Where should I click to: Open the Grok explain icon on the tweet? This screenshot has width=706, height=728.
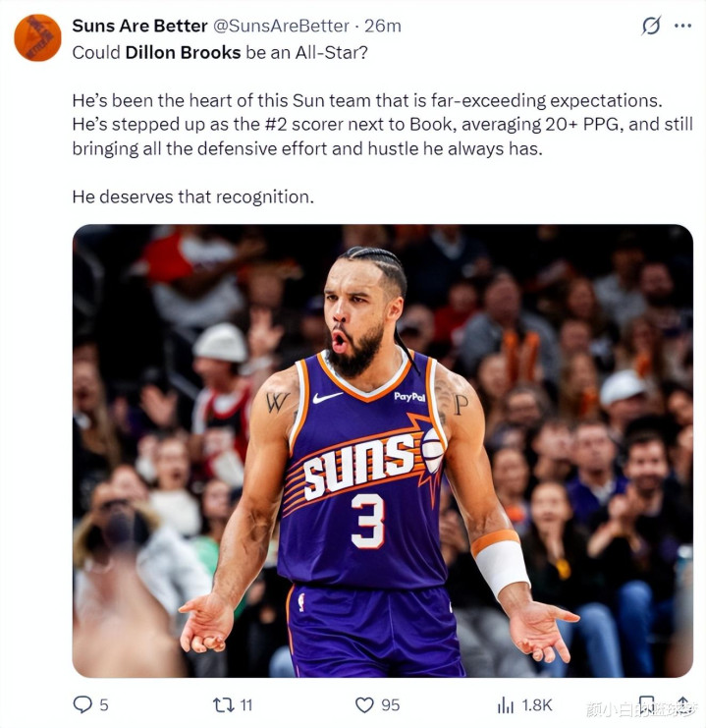click(651, 26)
